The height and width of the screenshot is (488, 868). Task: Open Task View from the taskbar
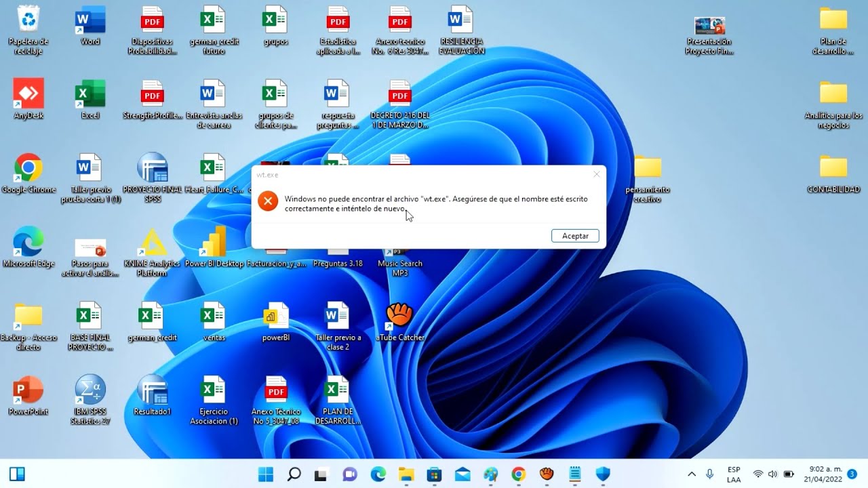click(x=321, y=474)
